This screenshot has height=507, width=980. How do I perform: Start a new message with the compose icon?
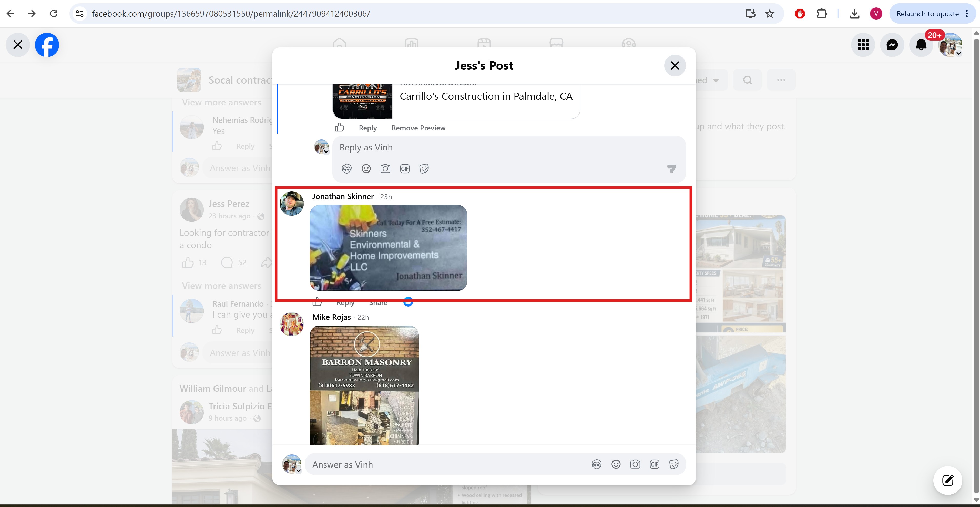click(x=948, y=480)
